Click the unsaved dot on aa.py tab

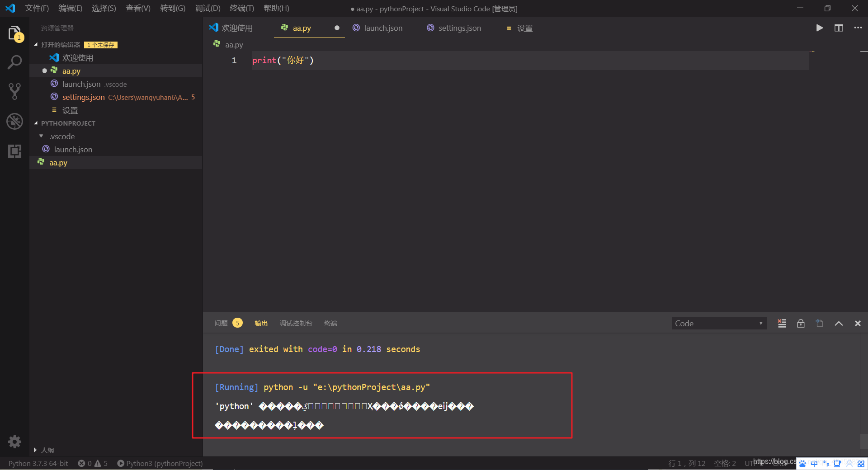[337, 28]
